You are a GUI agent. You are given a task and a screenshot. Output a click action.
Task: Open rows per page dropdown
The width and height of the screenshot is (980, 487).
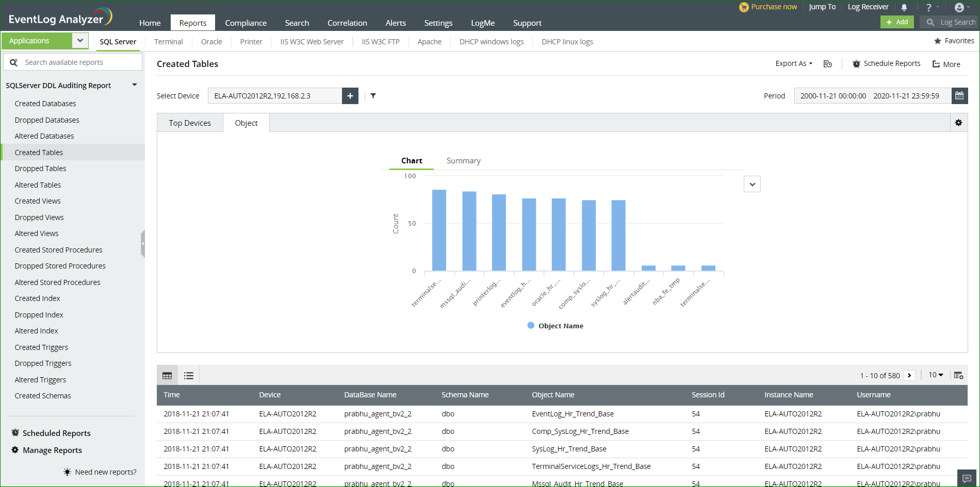936,375
